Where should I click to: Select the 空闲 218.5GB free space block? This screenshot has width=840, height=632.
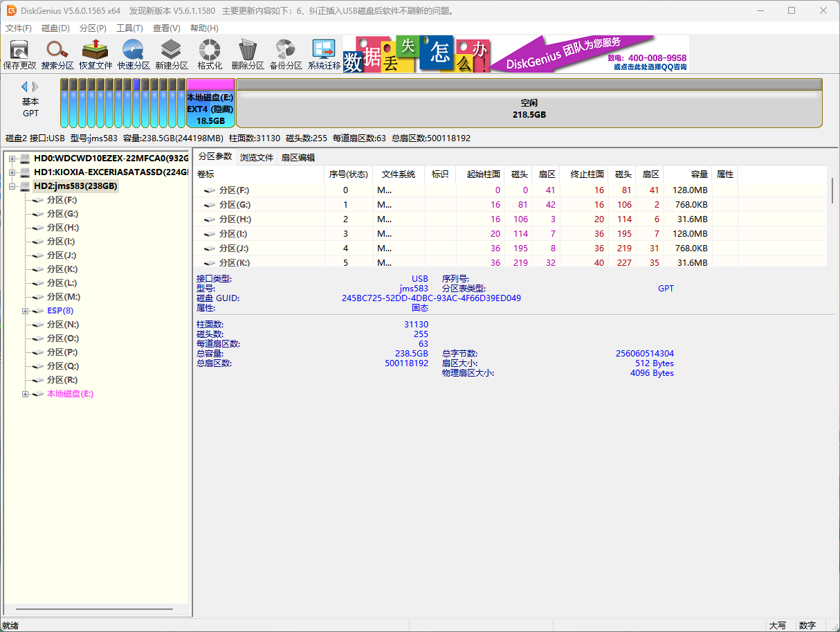pos(529,109)
